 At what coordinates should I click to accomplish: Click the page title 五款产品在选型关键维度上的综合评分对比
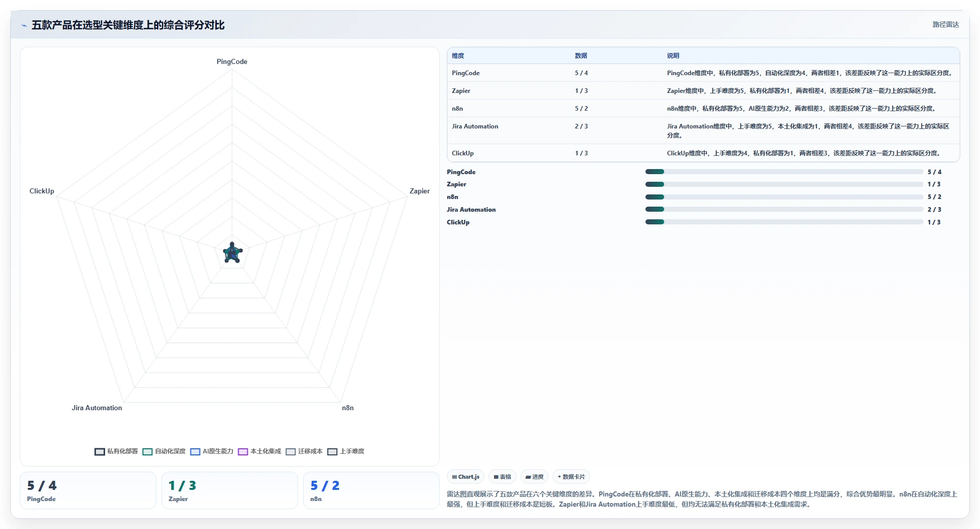click(128, 25)
